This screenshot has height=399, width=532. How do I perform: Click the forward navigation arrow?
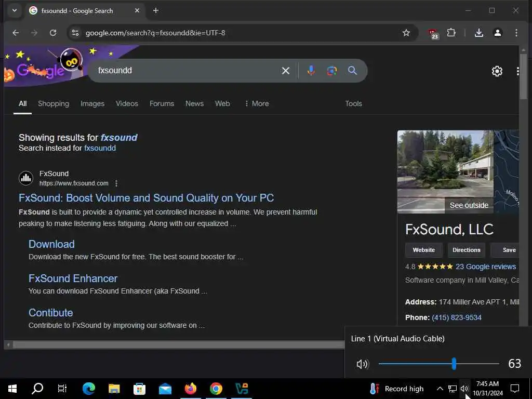[34, 33]
